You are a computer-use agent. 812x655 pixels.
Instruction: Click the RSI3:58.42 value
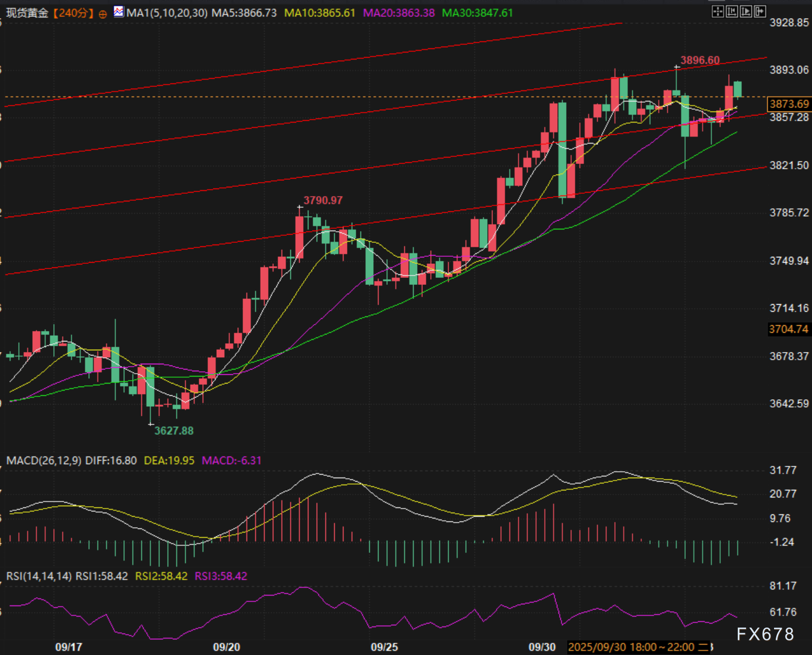221,576
